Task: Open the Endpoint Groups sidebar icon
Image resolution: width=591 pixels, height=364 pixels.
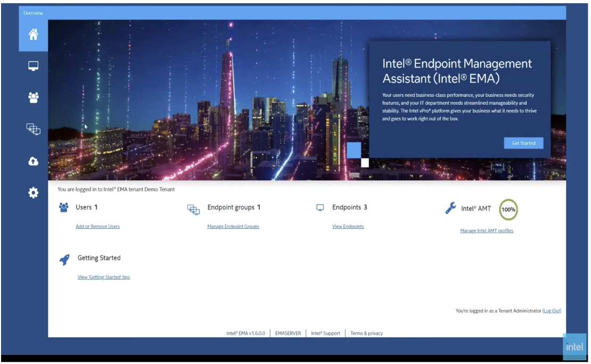Action: [33, 129]
